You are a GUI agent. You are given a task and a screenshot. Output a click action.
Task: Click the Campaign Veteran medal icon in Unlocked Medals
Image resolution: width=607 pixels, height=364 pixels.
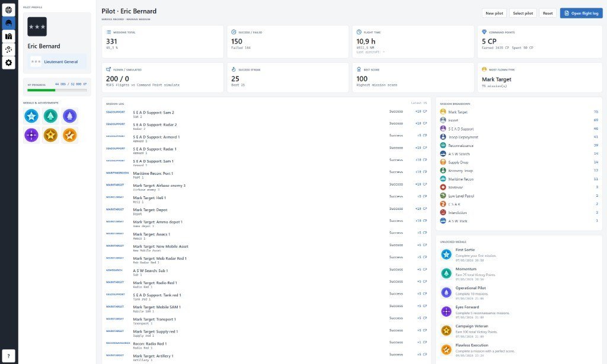pyautogui.click(x=446, y=331)
